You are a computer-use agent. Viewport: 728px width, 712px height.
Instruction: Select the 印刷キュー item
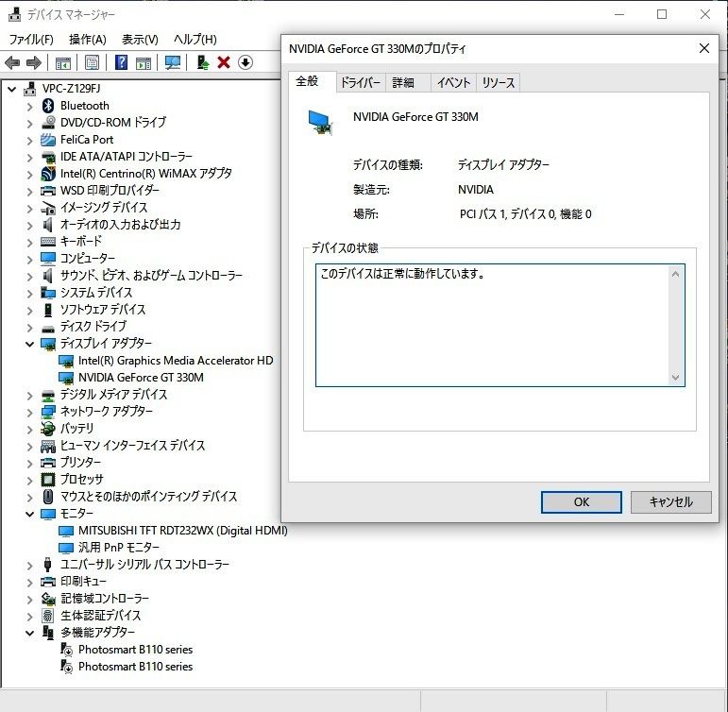tap(83, 582)
